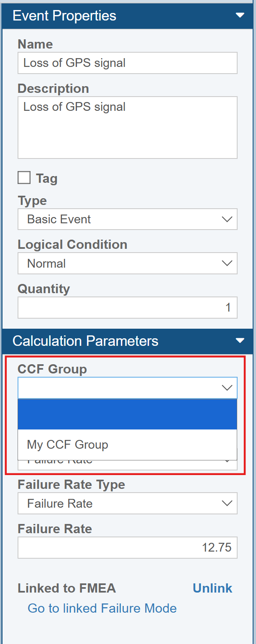The height and width of the screenshot is (644, 256).
Task: Click the Name input field
Action: [127, 63]
